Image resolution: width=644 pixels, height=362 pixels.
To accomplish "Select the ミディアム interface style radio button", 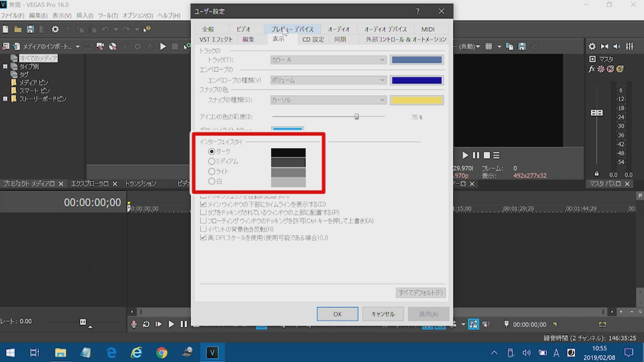I will click(x=212, y=161).
